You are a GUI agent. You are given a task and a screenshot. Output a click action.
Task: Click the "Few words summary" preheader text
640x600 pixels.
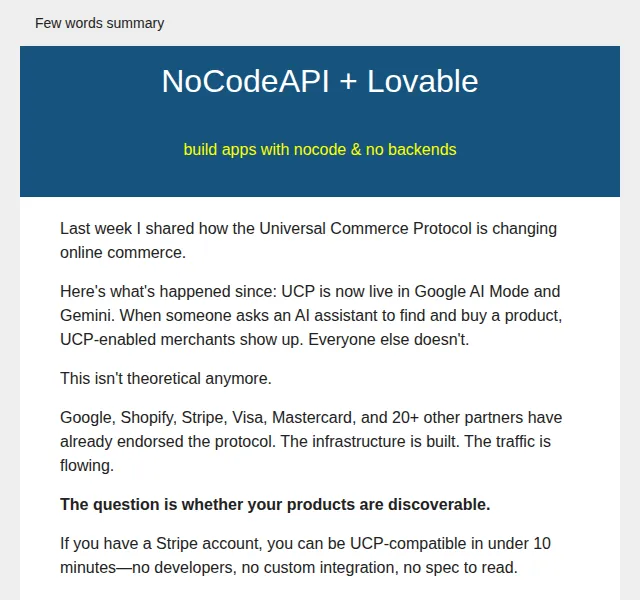(x=100, y=23)
